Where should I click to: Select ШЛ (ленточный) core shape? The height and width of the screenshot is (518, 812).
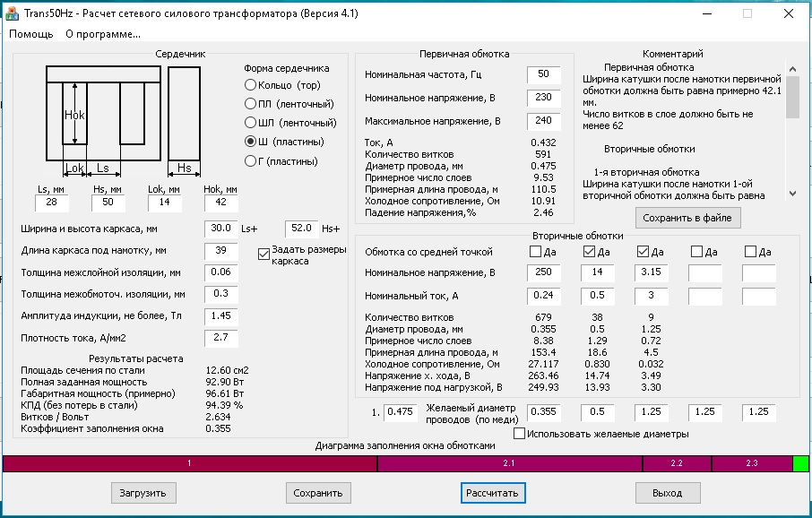point(290,123)
